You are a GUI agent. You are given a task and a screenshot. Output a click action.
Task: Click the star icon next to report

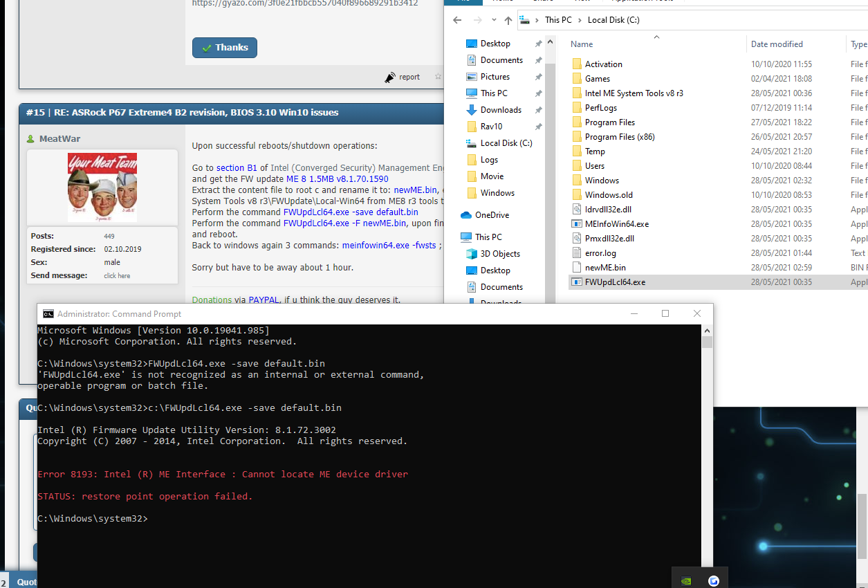(x=438, y=77)
